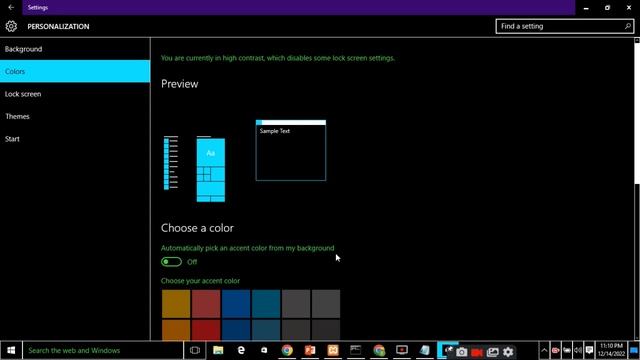
Task: Open the battery status tray icon
Action: coord(567,350)
